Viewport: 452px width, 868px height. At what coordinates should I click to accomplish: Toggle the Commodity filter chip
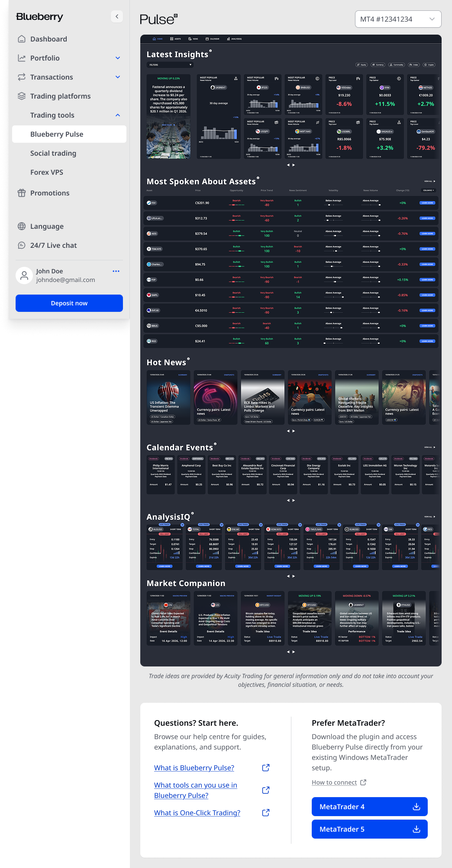click(x=397, y=65)
